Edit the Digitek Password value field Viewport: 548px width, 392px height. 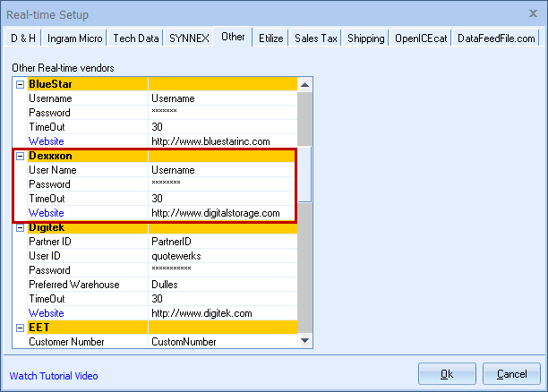pos(223,270)
